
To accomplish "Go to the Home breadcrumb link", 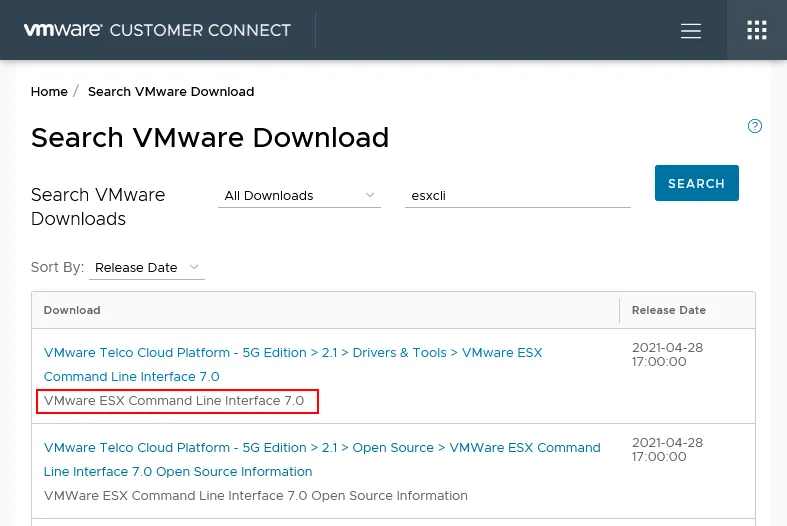I will pos(49,92).
